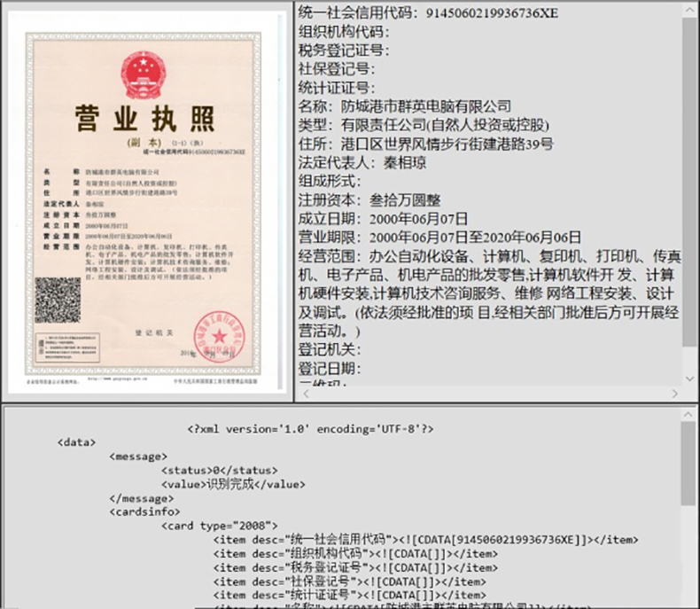
Task: Click scroll-down arrow of the result text panel
Action: click(x=689, y=379)
